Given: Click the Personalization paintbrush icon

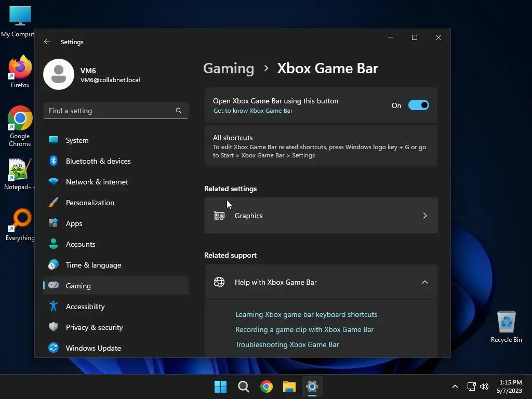Looking at the screenshot, I should (54, 203).
